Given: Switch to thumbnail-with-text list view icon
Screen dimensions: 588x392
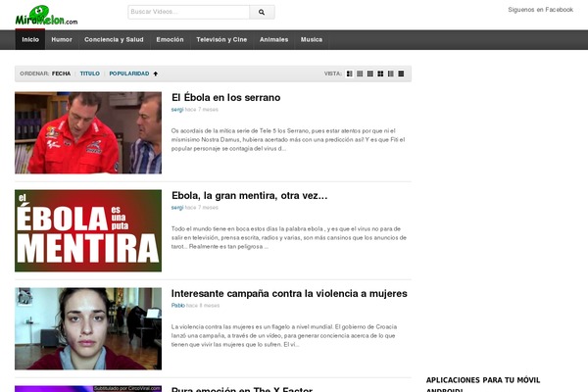Looking at the screenshot, I should [350, 73].
